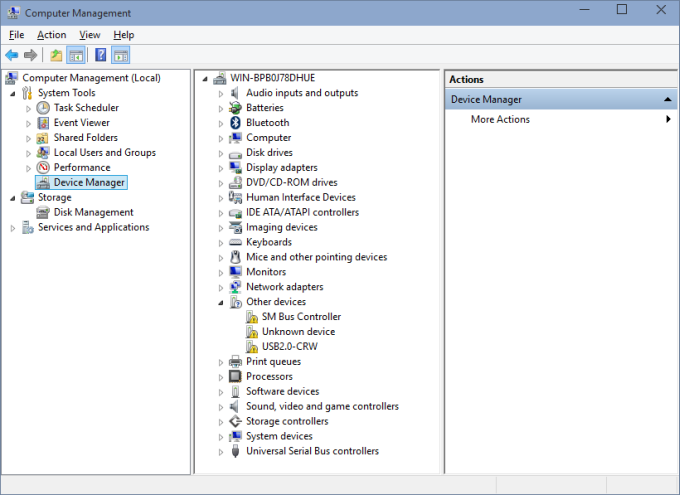Open the Action menu

51,35
